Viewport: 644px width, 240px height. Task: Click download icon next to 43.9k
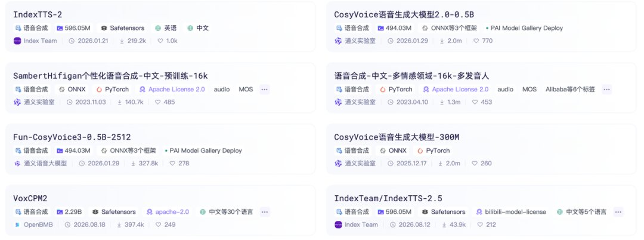(x=444, y=224)
